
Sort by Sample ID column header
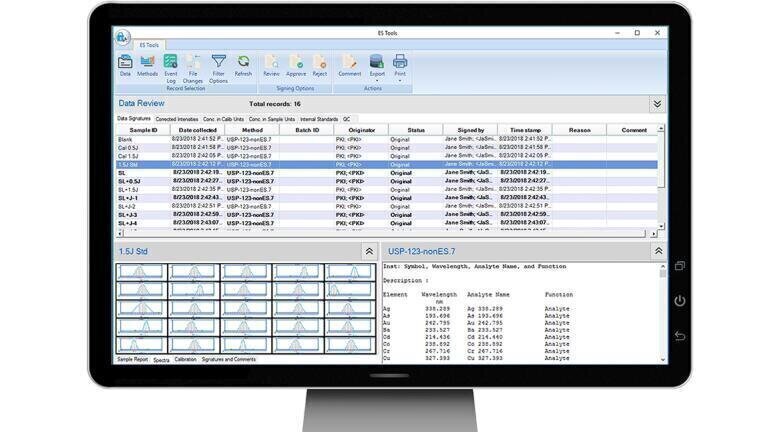tap(143, 130)
